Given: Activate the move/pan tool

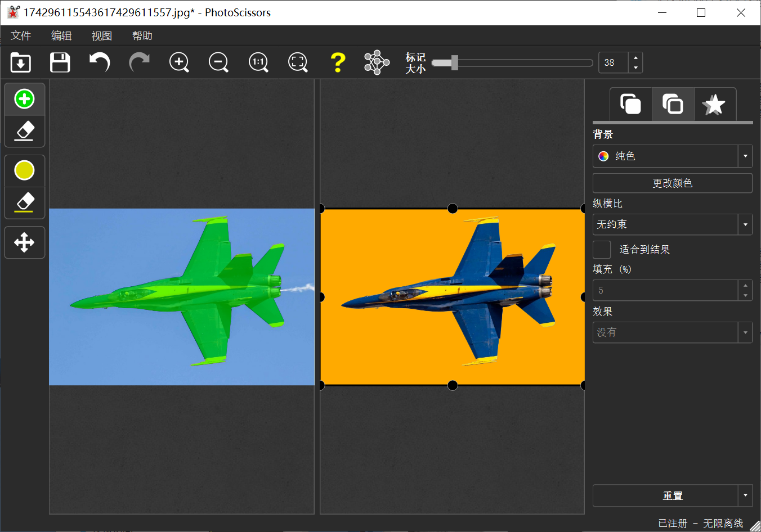Looking at the screenshot, I should 24,242.
